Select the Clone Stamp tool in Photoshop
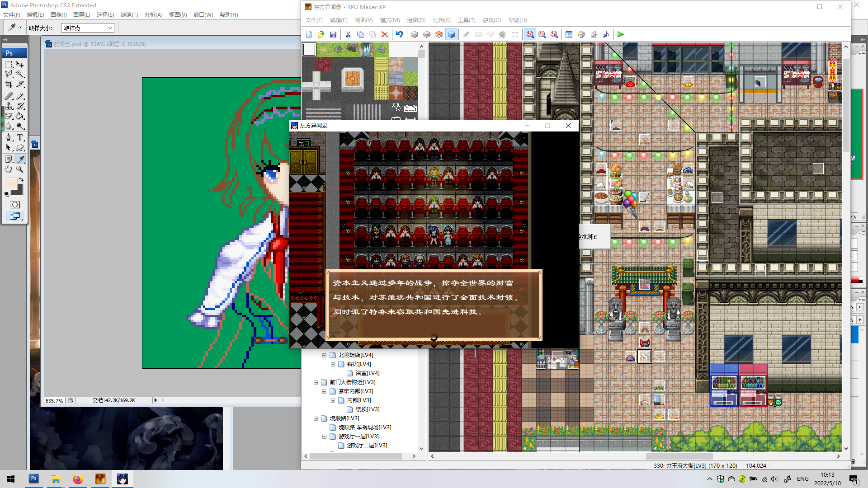The width and height of the screenshot is (868, 488). (x=9, y=106)
